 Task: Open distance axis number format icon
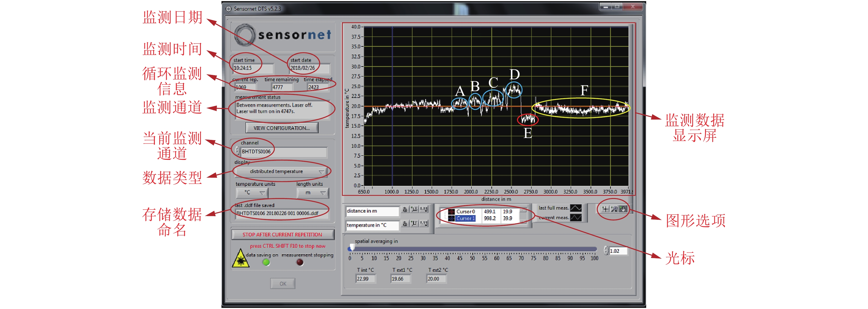pos(424,209)
